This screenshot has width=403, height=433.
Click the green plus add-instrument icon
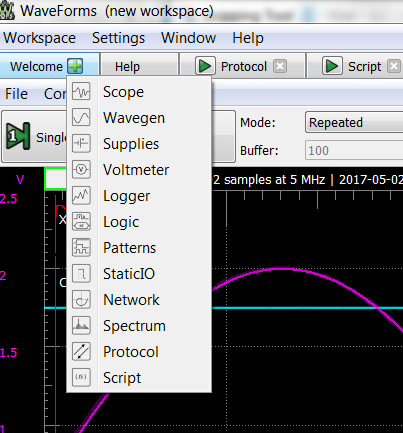pyautogui.click(x=75, y=66)
